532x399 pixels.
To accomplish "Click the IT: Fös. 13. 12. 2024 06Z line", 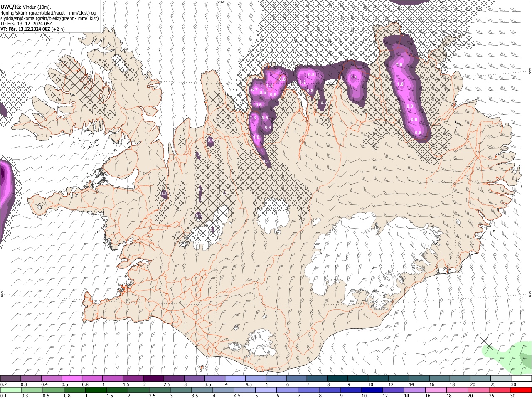I will click(26, 24).
